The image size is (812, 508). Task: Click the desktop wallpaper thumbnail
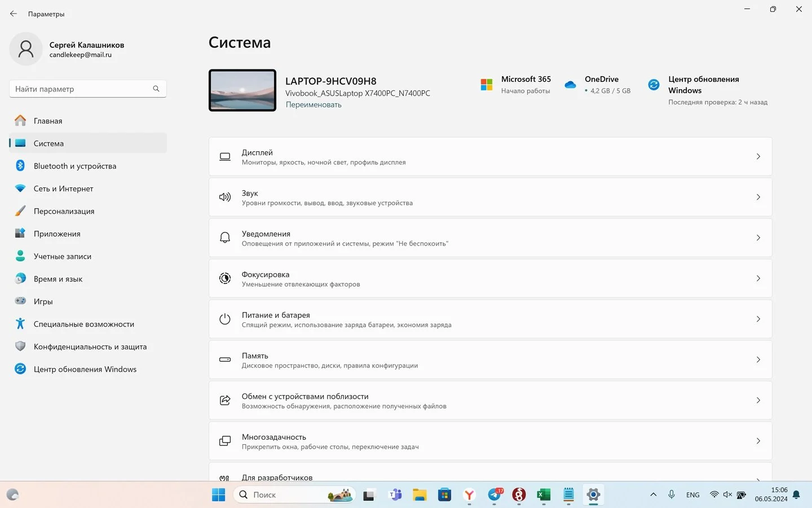(x=242, y=90)
